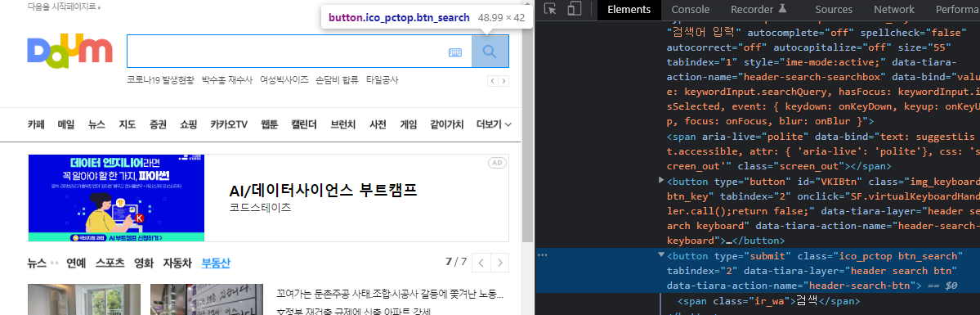Open the Sources tab
This screenshot has height=315, width=980.
pos(834,9)
